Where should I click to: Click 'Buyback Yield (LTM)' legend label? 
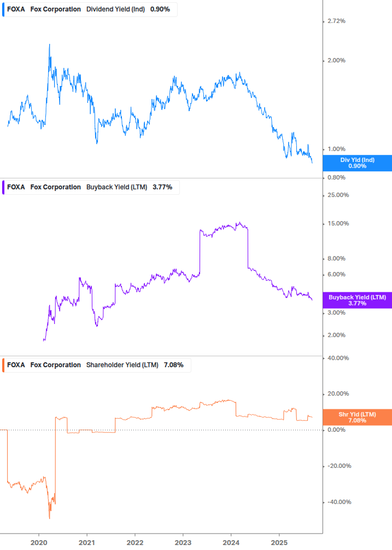(x=116, y=187)
